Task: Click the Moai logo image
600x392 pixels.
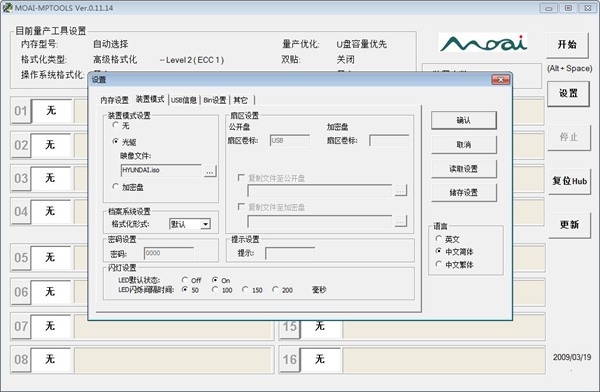Action: [483, 42]
